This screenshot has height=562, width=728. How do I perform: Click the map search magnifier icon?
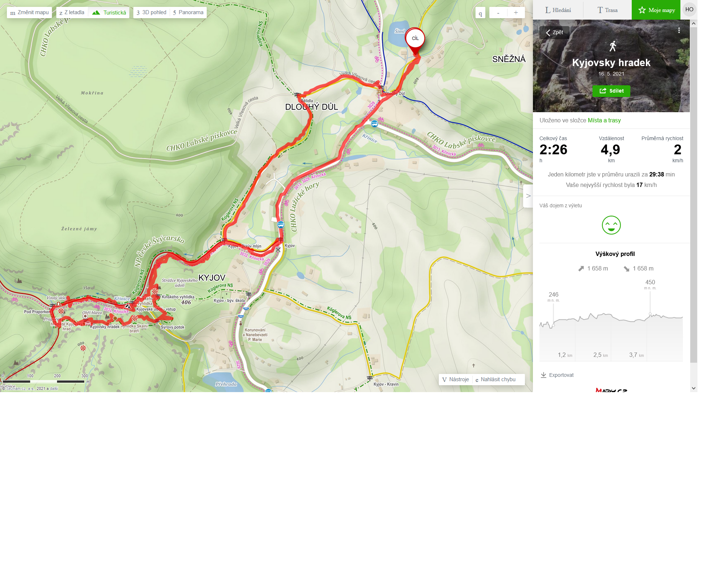(480, 13)
